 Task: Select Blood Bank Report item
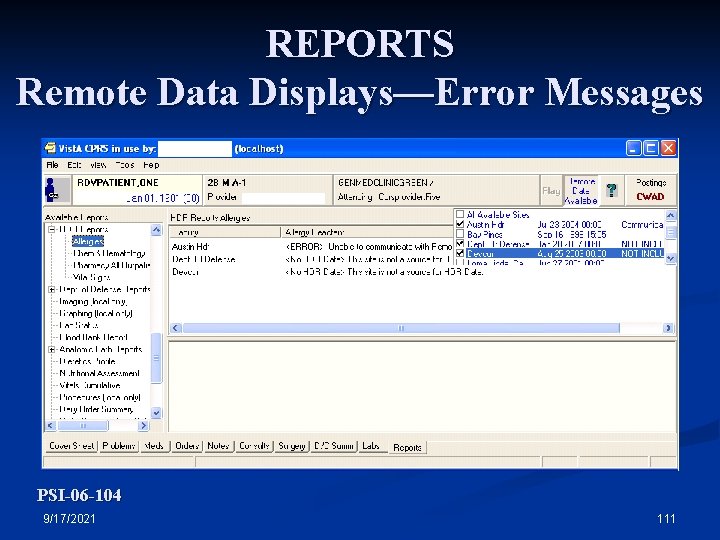[93, 337]
